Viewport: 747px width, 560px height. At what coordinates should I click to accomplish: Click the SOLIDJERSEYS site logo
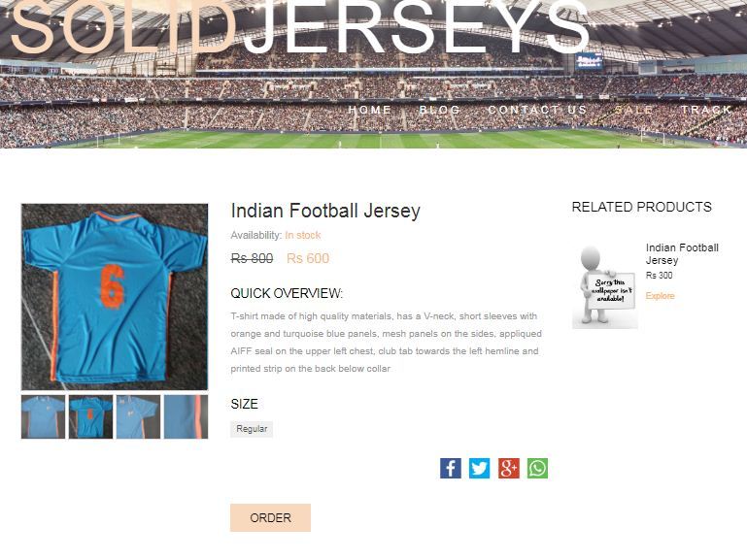(300, 26)
